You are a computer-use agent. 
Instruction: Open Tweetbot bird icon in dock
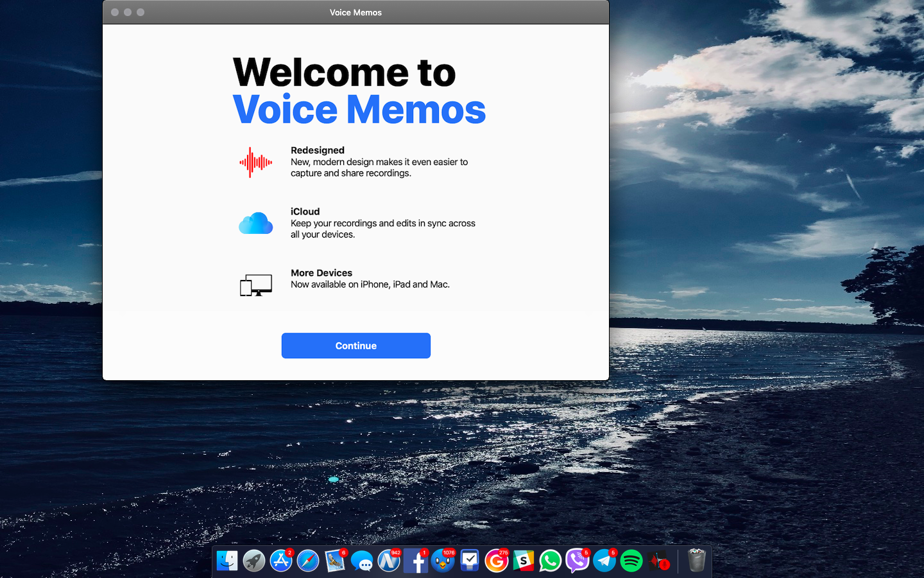click(443, 561)
